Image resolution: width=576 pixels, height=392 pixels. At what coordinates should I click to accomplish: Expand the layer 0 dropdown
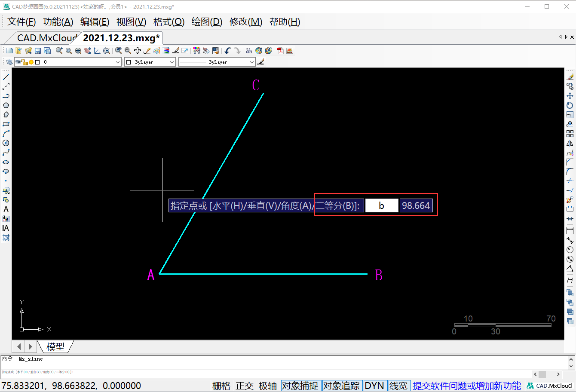tap(118, 62)
